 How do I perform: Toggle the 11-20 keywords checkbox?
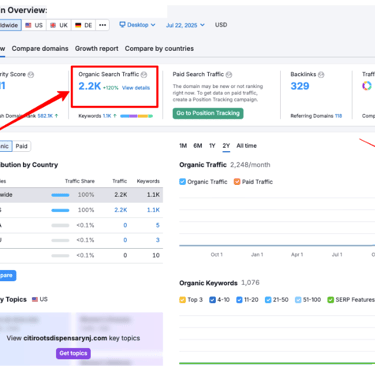[239, 300]
